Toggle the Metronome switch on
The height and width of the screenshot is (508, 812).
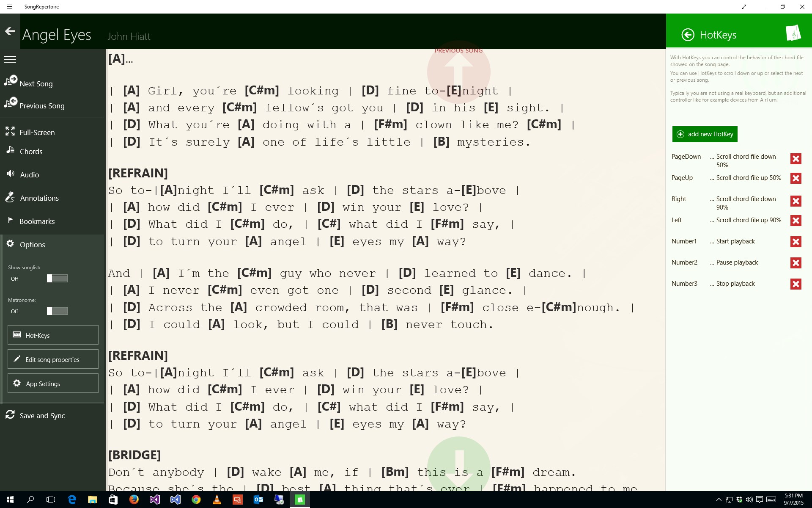(x=57, y=311)
